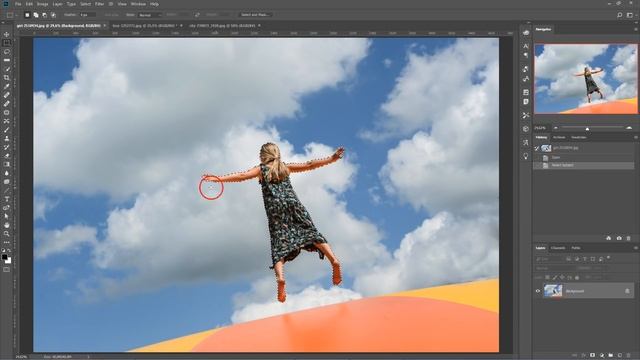Open the Image menu
Image resolution: width=640 pixels, height=360 pixels.
[42, 4]
